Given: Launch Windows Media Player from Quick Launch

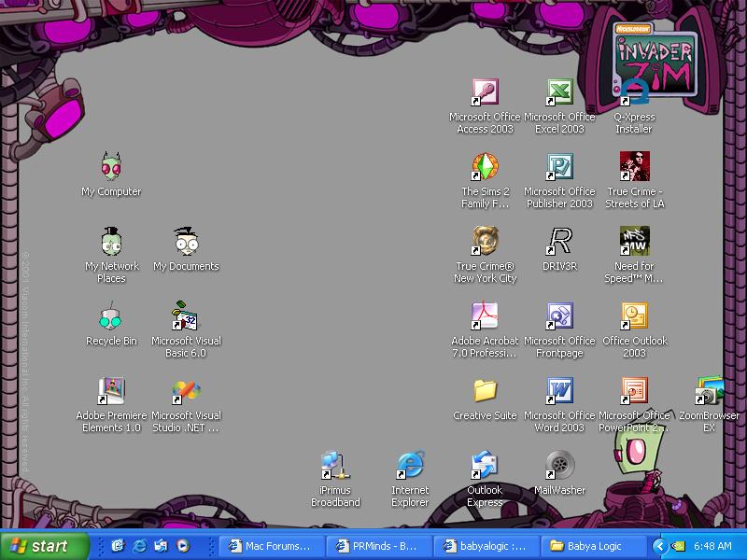Looking at the screenshot, I should 183,546.
